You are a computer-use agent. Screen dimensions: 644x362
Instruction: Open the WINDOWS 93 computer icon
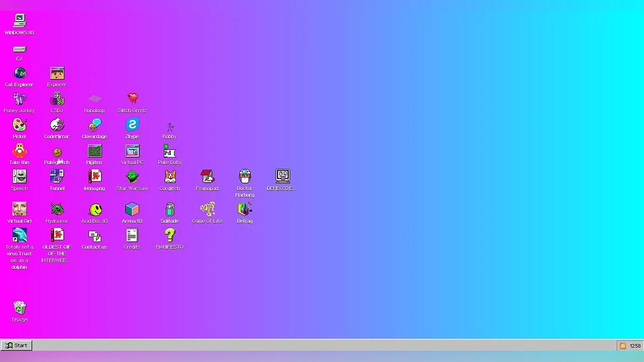19,21
